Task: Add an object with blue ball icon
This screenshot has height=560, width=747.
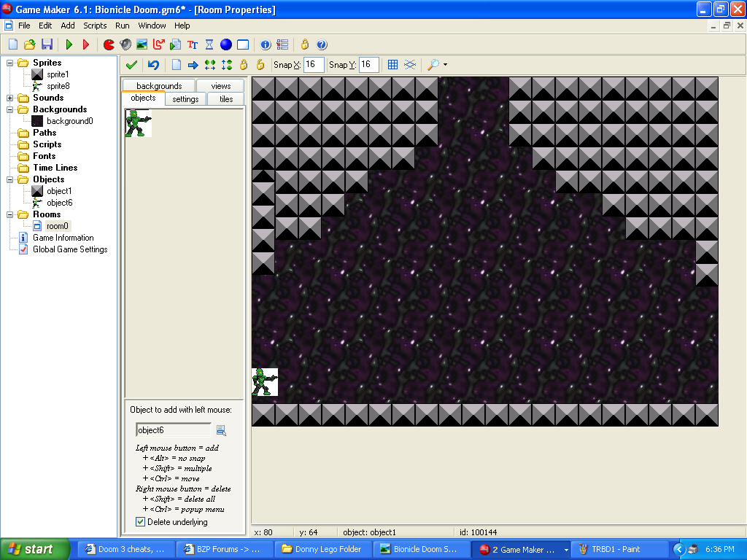Action: click(226, 44)
